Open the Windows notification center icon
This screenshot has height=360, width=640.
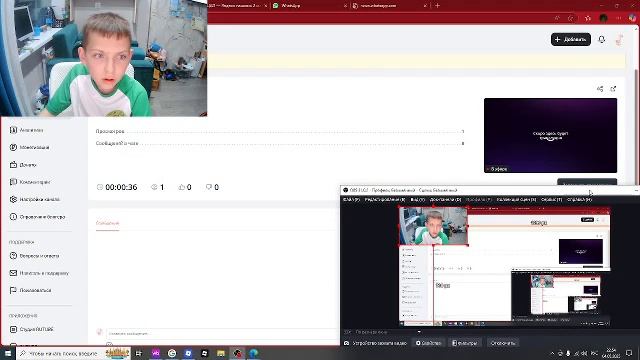pyautogui.click(x=629, y=353)
